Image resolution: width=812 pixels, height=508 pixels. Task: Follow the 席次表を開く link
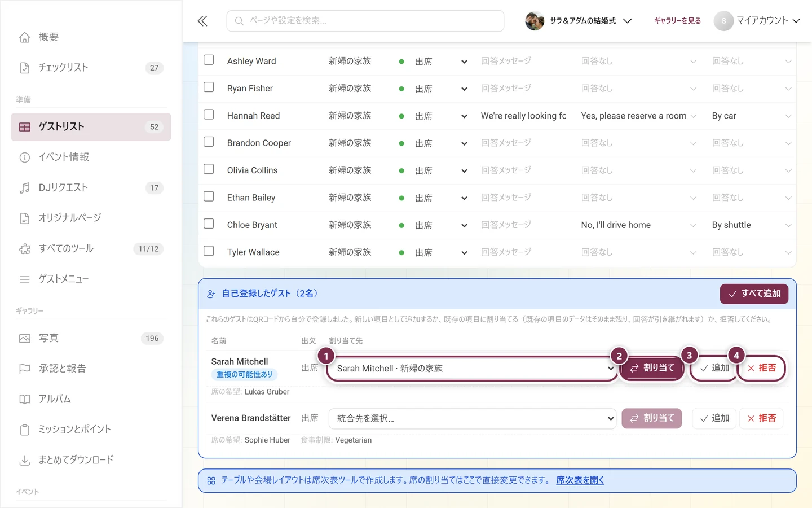pos(580,480)
